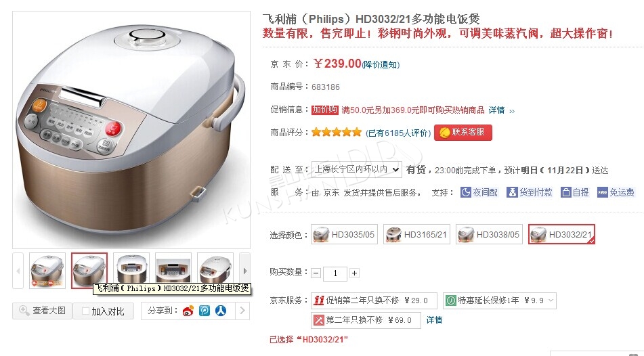Click the cash on delivery 货到付款 icon
The image size is (644, 356).
(x=512, y=192)
